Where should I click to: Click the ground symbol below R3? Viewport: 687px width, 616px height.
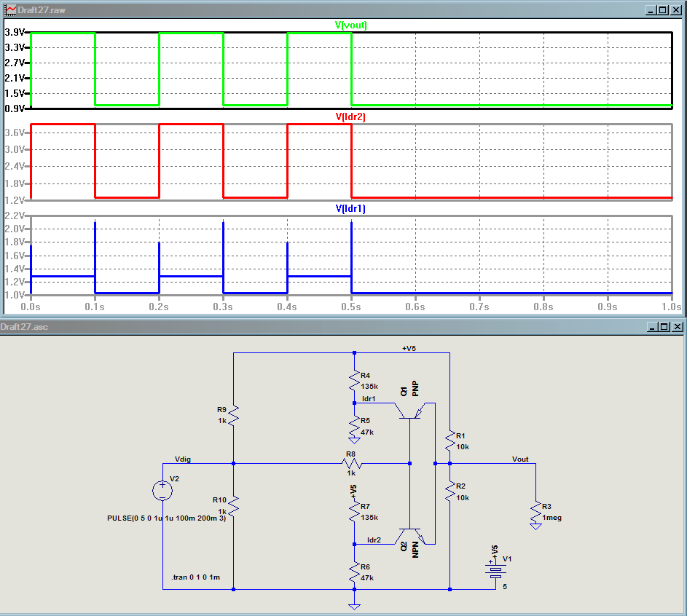tap(536, 526)
